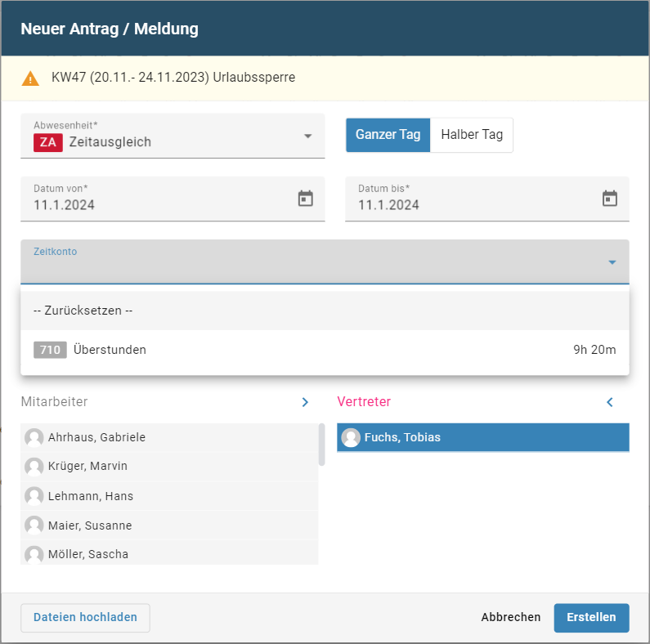The width and height of the screenshot is (650, 644).
Task: Select the Zurücksetzen menu entry
Action: (x=83, y=311)
